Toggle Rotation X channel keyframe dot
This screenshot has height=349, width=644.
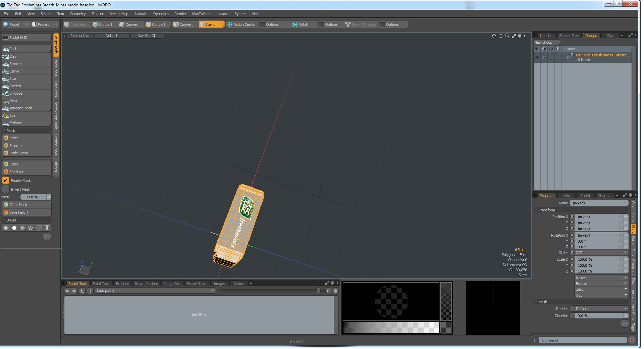(x=572, y=236)
